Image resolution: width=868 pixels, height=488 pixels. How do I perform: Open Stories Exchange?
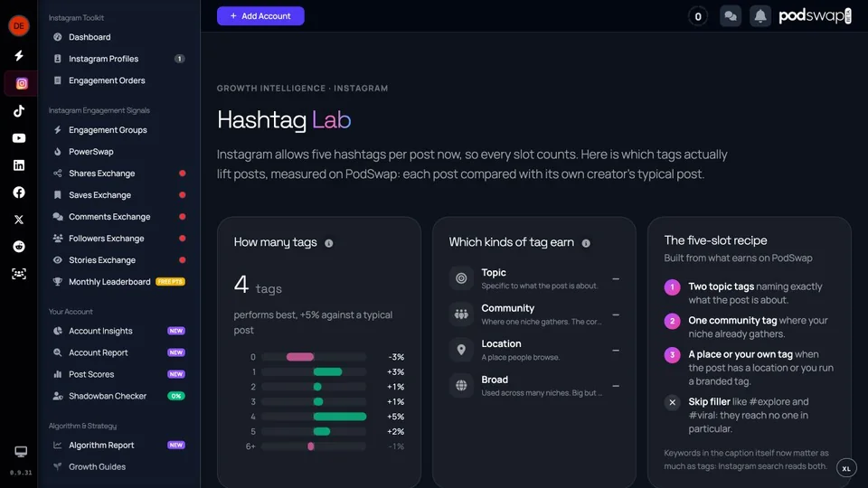point(118,260)
